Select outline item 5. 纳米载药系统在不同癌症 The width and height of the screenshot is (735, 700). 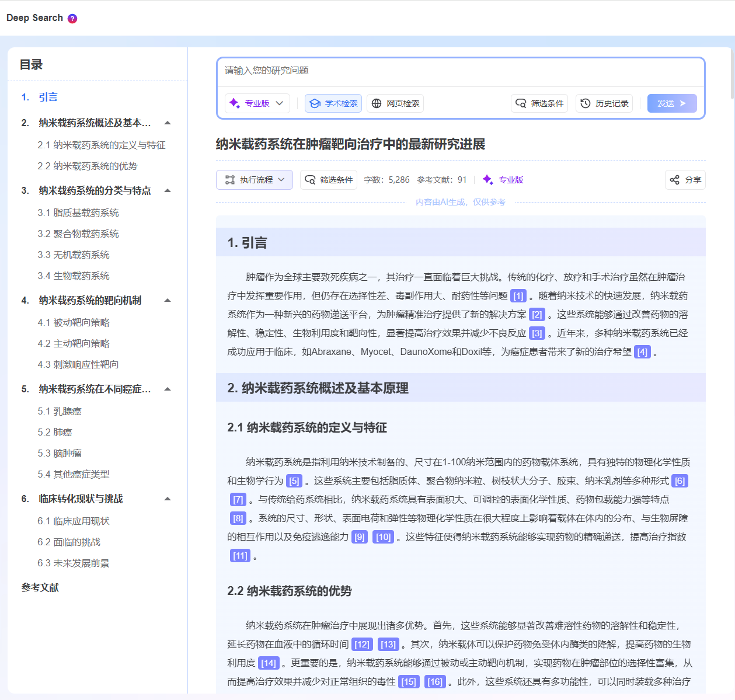click(x=86, y=389)
